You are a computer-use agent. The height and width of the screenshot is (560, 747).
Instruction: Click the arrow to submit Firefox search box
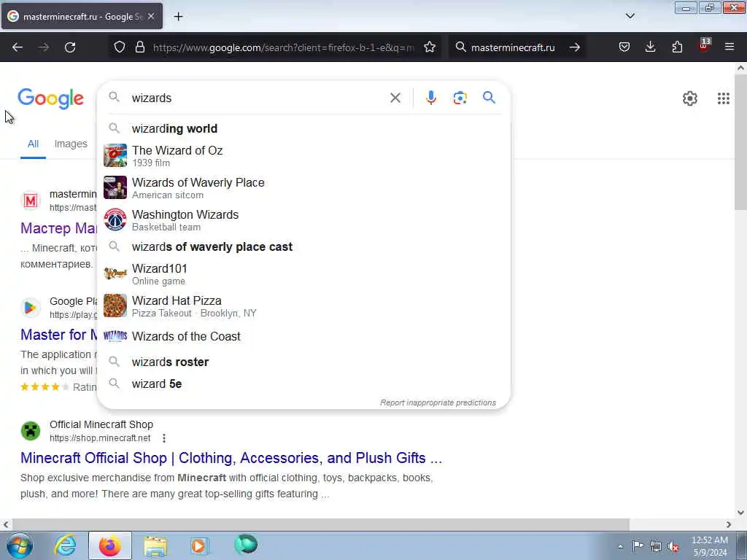click(575, 47)
